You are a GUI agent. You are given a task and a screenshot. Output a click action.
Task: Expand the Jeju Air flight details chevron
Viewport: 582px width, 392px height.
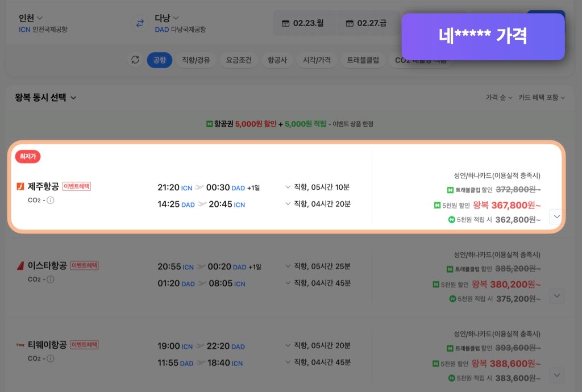(x=557, y=216)
